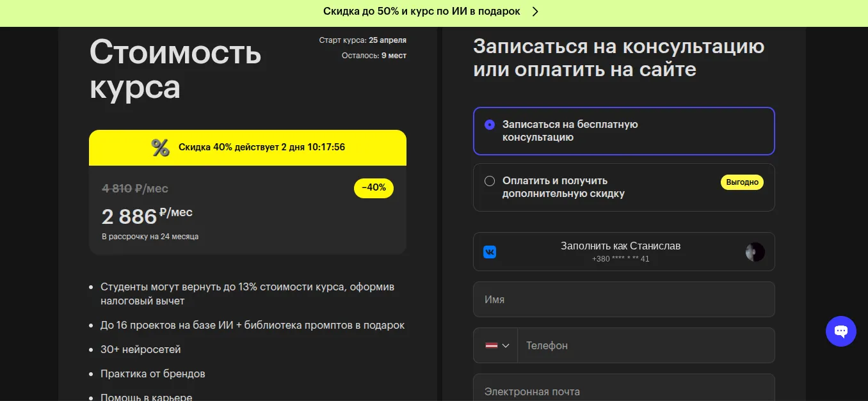
Task: Click the consultation or pay heading
Action: pyautogui.click(x=619, y=58)
